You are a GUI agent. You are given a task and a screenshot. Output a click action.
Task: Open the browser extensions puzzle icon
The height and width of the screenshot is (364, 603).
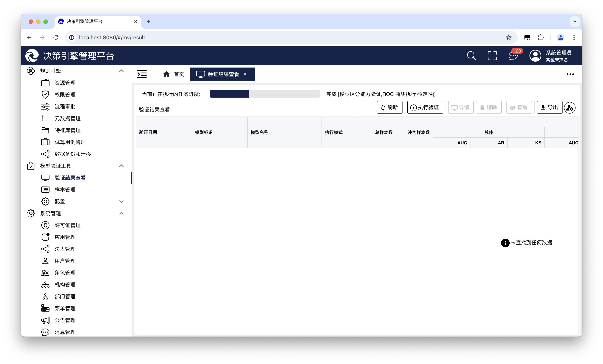click(x=541, y=37)
